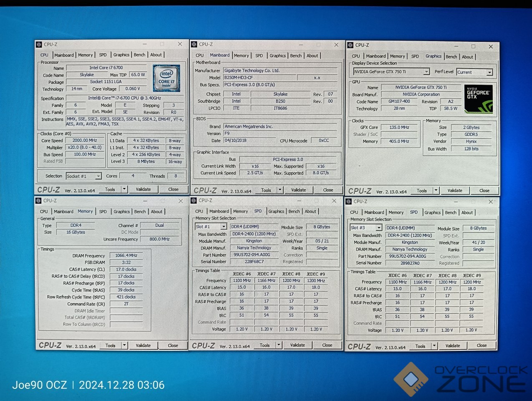Click the NVIDIA GeForce GTX logo
This screenshot has width=532, height=401.
pos(479,99)
